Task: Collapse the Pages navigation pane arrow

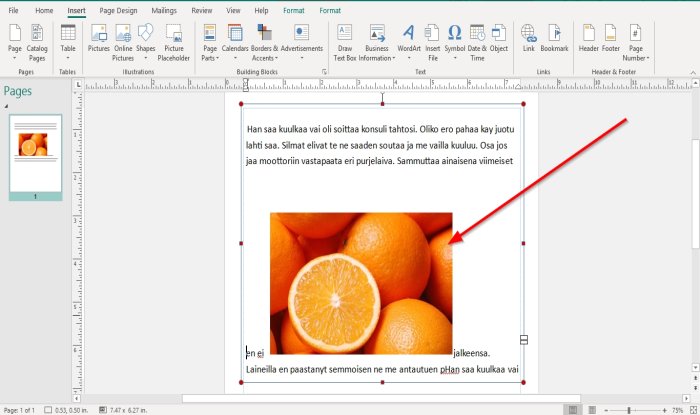Action: pos(6,106)
